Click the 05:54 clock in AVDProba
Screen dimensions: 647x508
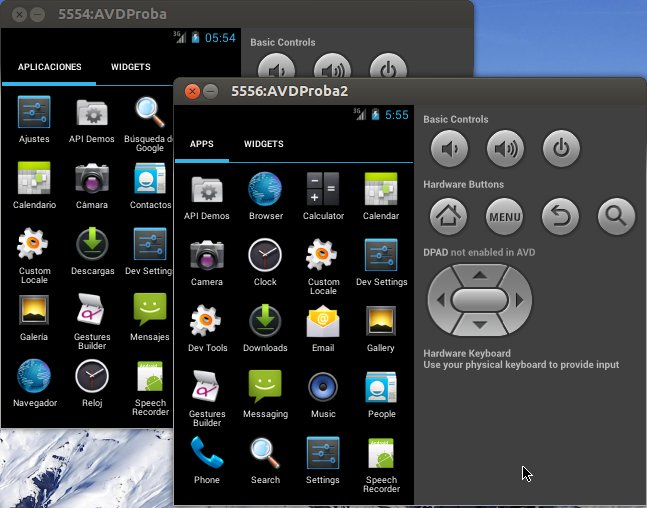[x=220, y=38]
